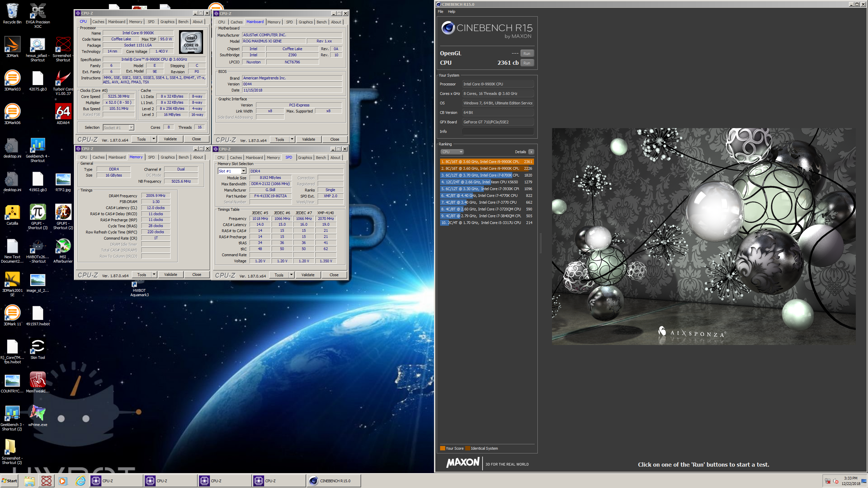Click the Intel Core i9 logo in CPU-Z
Screen dimensions: 868x488
[191, 42]
